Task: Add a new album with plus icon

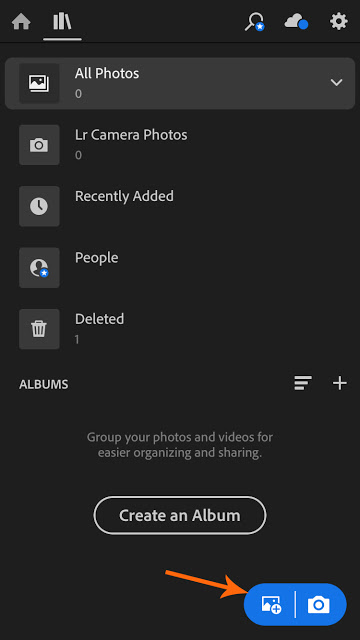Action: pyautogui.click(x=340, y=384)
